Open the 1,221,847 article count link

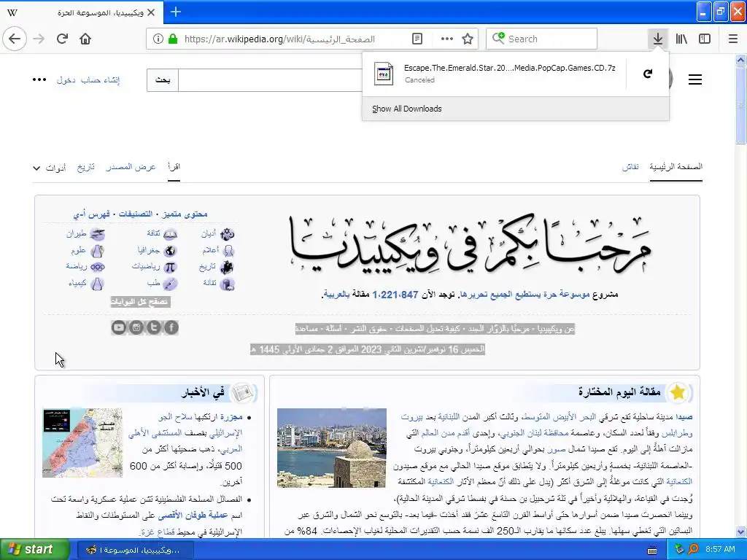[x=395, y=295]
